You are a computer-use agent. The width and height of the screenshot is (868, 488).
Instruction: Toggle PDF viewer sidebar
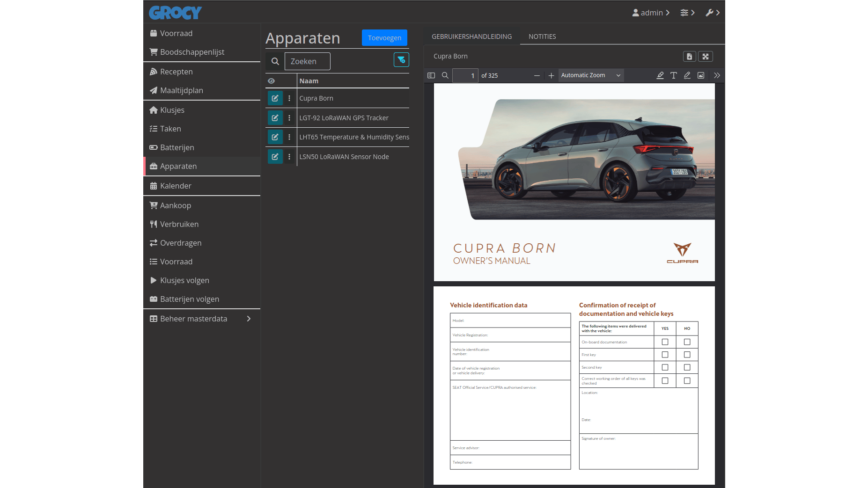(x=431, y=75)
